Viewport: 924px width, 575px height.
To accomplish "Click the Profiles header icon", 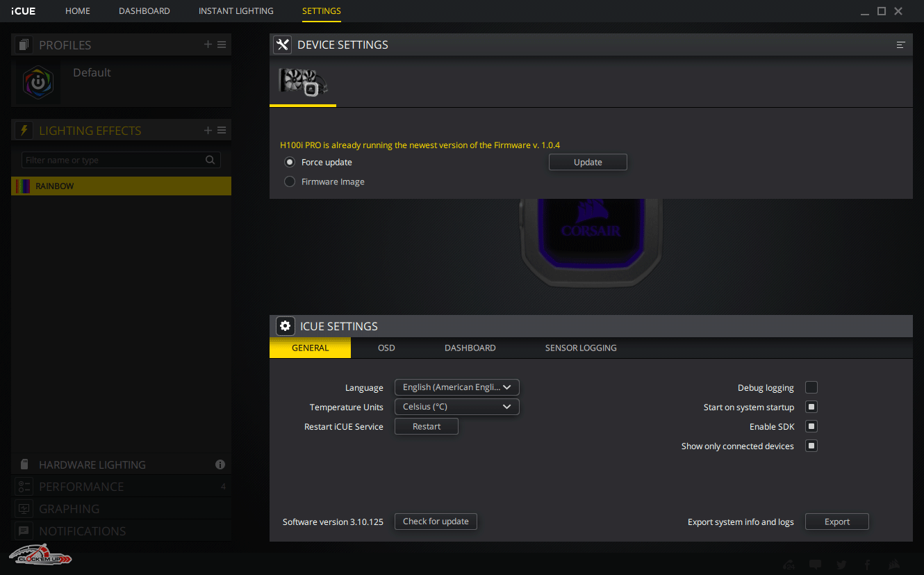I will (24, 45).
